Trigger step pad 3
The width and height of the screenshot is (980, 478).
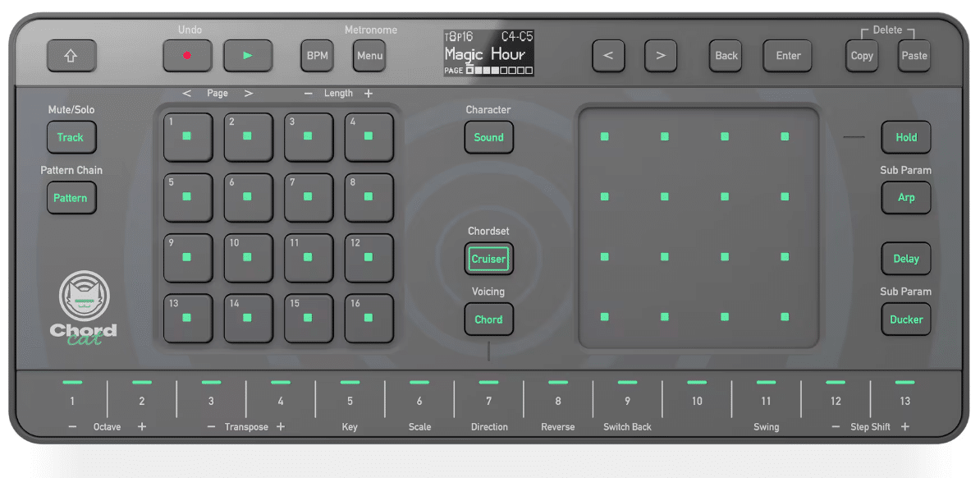[309, 137]
